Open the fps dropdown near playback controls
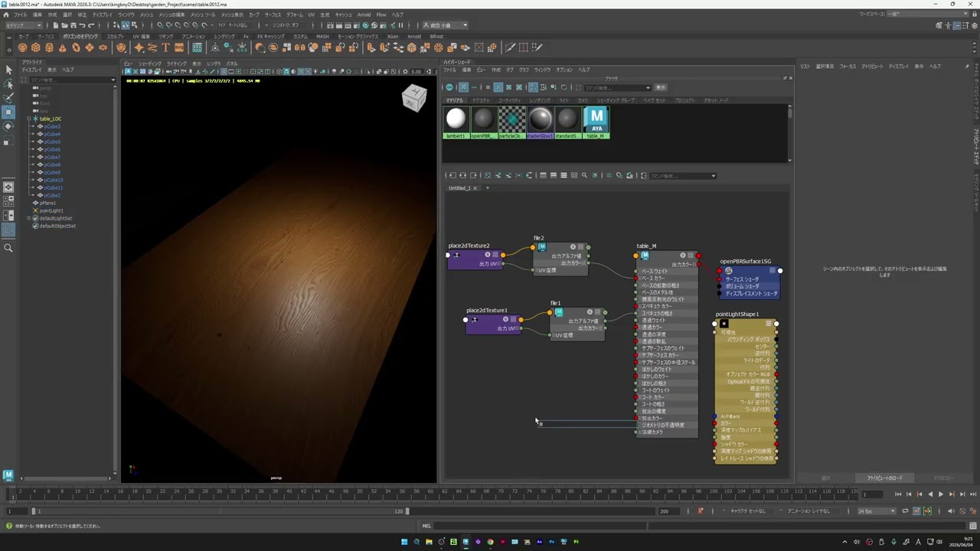 pos(876,510)
